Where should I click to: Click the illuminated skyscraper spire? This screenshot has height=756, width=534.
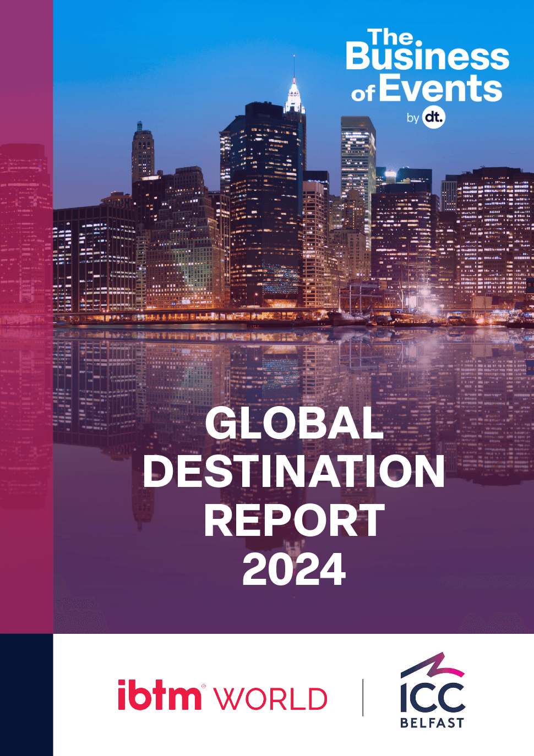[x=294, y=85]
